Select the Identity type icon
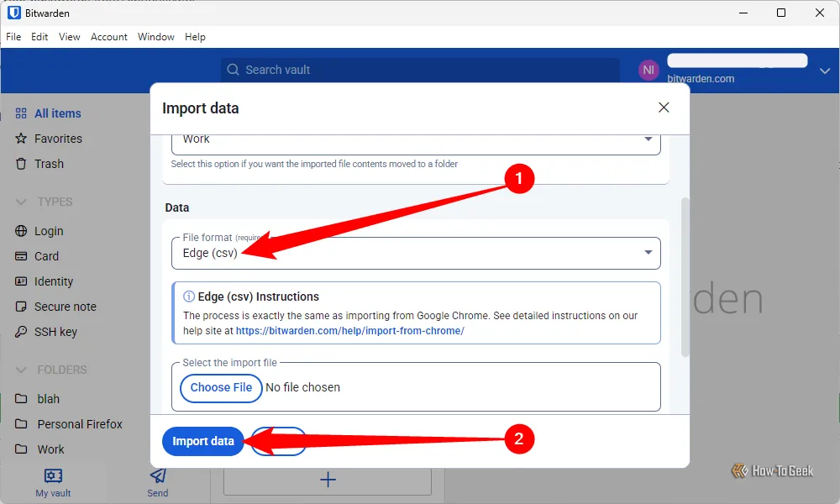The width and height of the screenshot is (840, 504). [21, 281]
